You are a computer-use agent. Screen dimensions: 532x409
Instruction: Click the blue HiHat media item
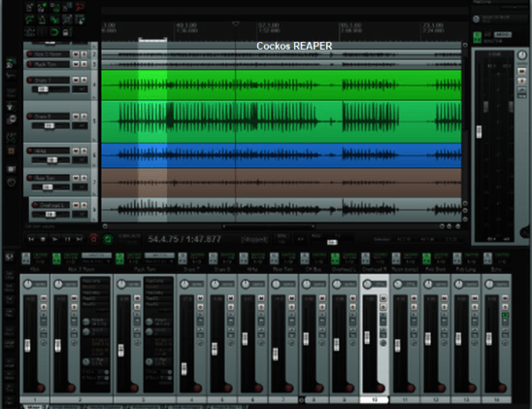click(x=282, y=155)
